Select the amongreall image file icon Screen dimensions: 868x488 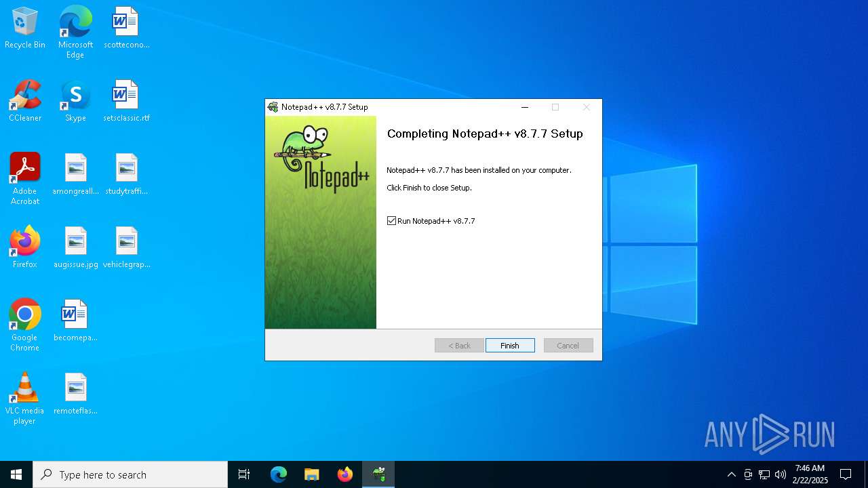pos(75,174)
